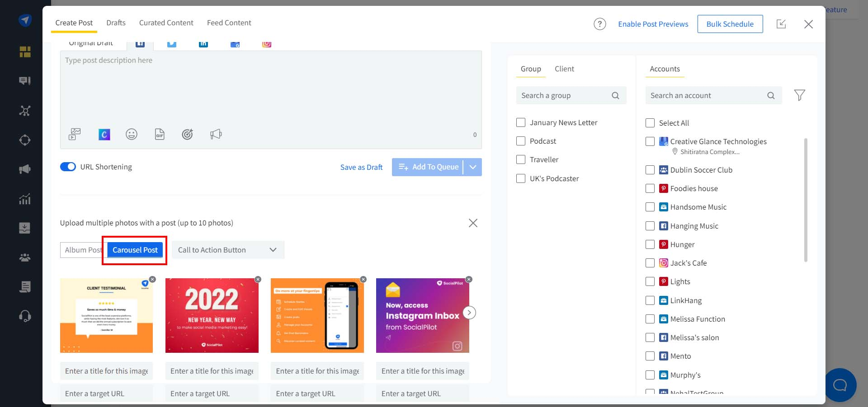
Task: Open the Call to Action Button dropdown
Action: click(x=228, y=250)
